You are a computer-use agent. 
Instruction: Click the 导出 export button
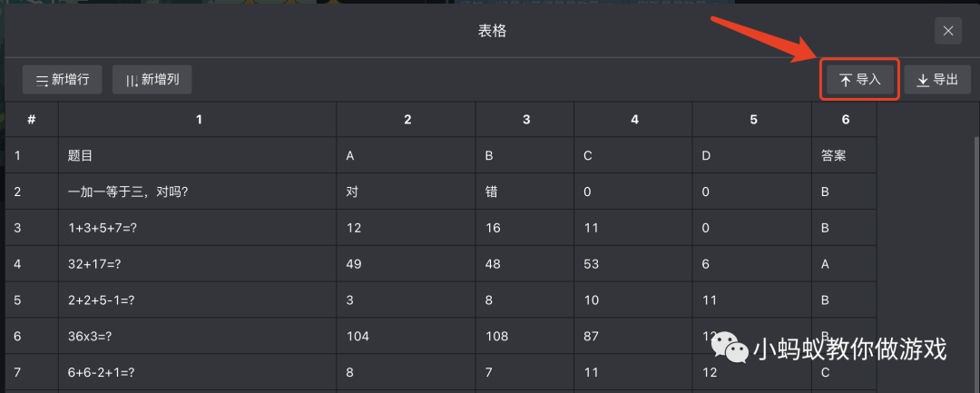tap(936, 79)
